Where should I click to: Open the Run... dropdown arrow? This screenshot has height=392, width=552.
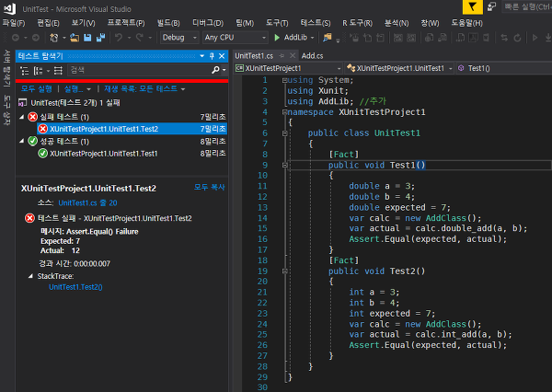(88, 89)
